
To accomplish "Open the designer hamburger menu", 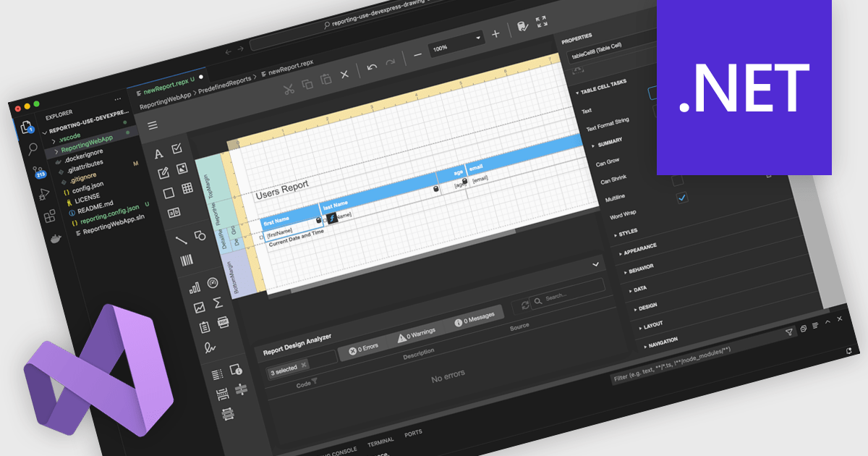I will (x=153, y=125).
